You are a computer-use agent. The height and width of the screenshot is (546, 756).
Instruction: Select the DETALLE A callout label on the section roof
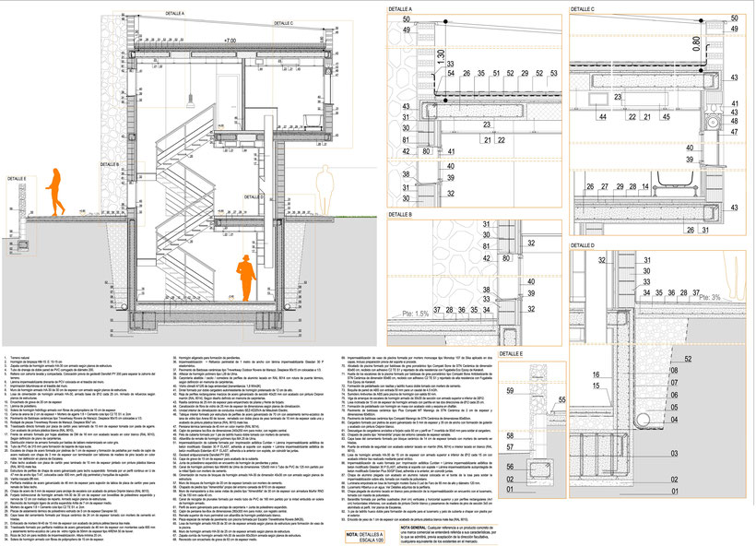174,14
